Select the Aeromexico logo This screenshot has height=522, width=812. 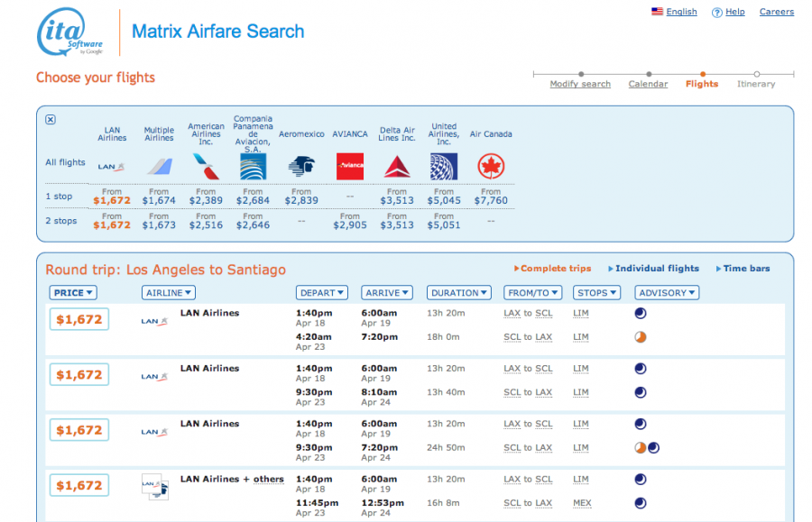tap(301, 166)
